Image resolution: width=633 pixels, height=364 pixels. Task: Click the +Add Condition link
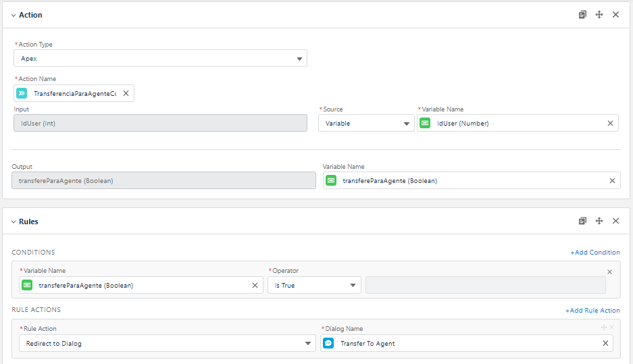(x=594, y=253)
